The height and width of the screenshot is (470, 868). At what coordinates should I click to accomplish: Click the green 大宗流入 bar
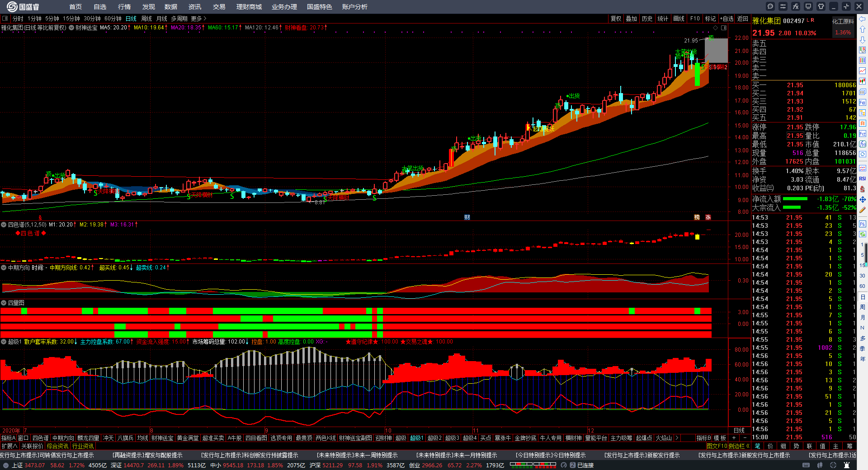click(792, 207)
